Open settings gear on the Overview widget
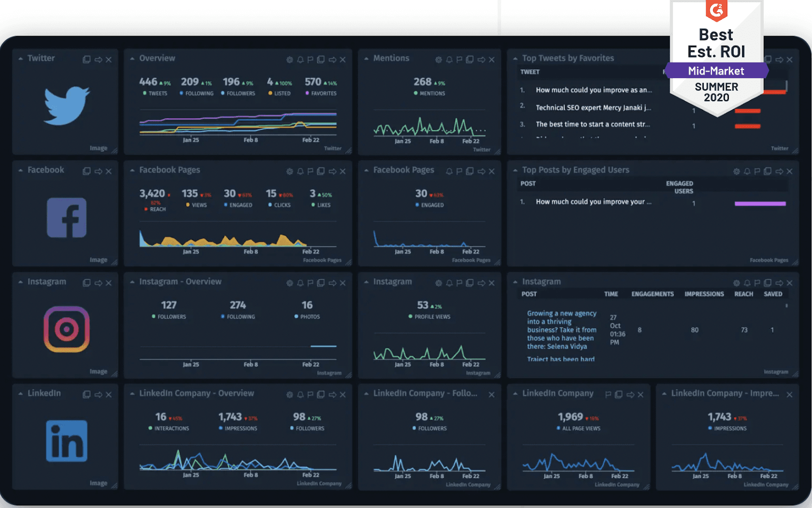The image size is (812, 508). click(x=289, y=60)
